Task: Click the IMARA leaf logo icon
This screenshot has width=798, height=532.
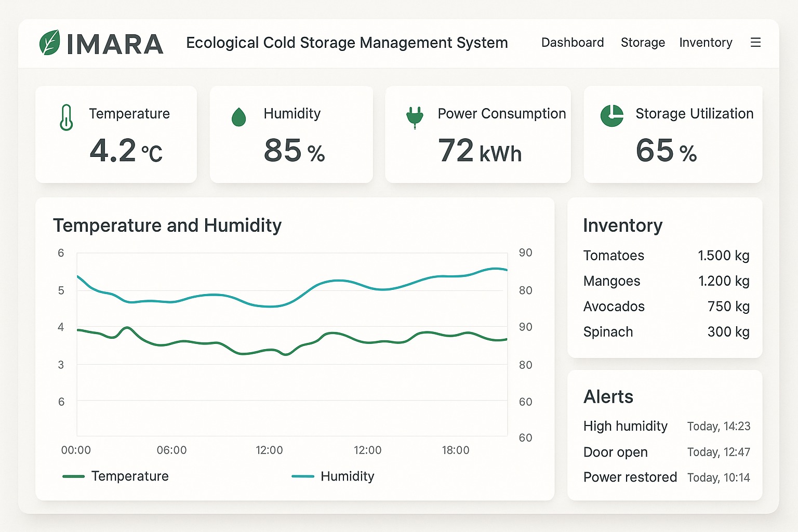Action: 50,43
